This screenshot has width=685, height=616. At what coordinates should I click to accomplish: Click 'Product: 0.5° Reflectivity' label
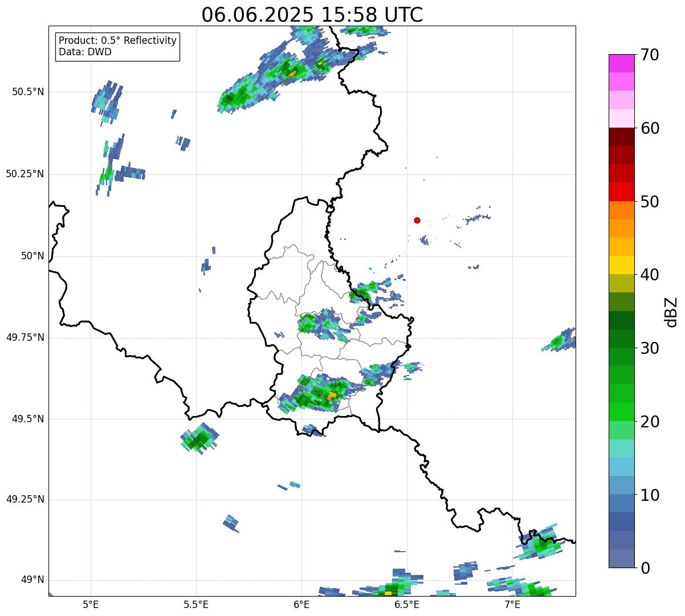click(118, 40)
